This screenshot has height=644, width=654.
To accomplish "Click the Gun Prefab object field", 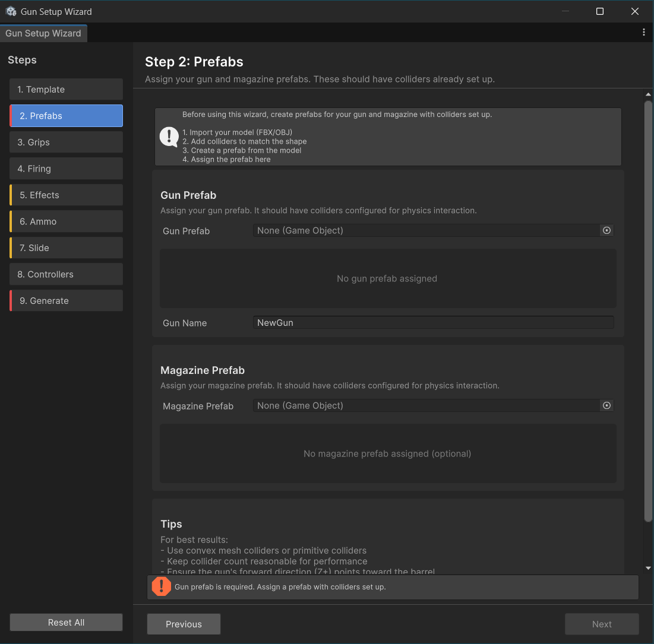I will (x=426, y=230).
